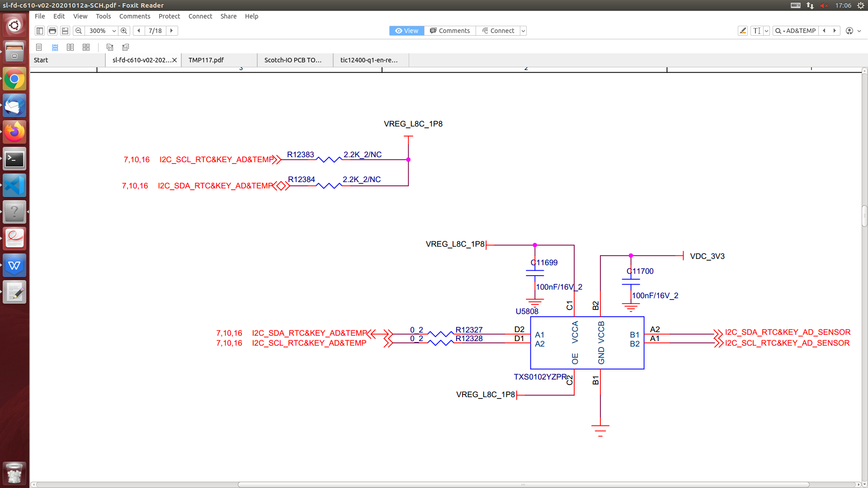Select the Highlight tool icon
This screenshot has height=488, width=868.
(742, 31)
